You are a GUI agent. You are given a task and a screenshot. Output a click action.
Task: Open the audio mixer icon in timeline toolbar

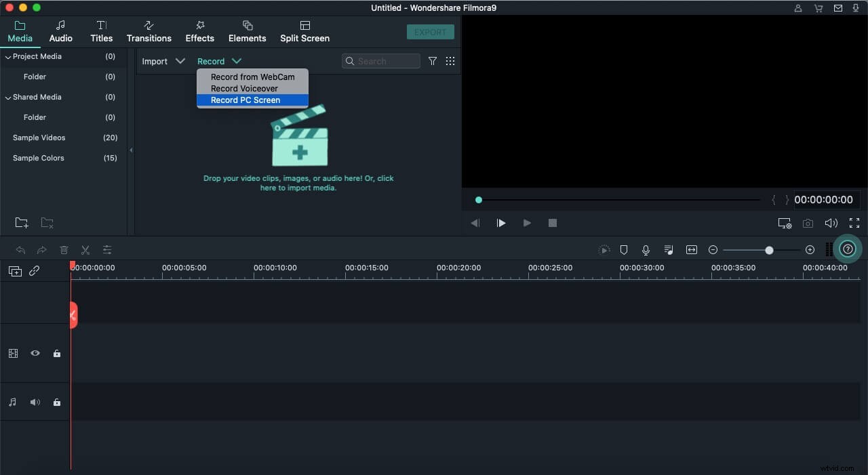668,249
